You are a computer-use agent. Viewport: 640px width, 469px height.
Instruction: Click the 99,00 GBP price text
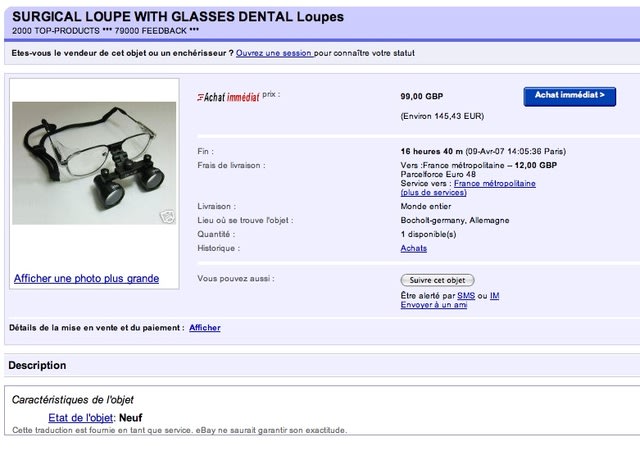tap(421, 96)
